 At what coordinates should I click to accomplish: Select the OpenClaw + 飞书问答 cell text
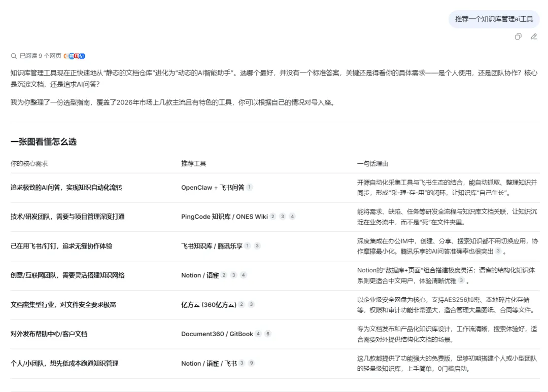[213, 188]
